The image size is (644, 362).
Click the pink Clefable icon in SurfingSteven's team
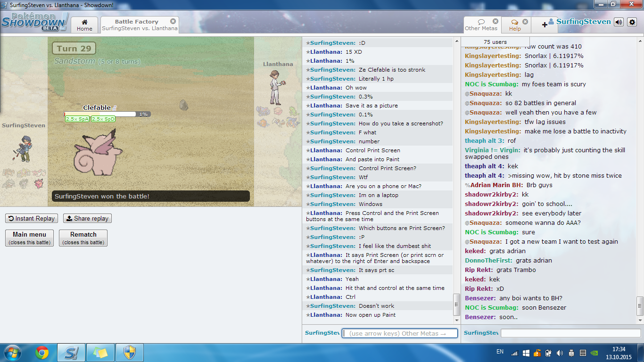click(38, 183)
